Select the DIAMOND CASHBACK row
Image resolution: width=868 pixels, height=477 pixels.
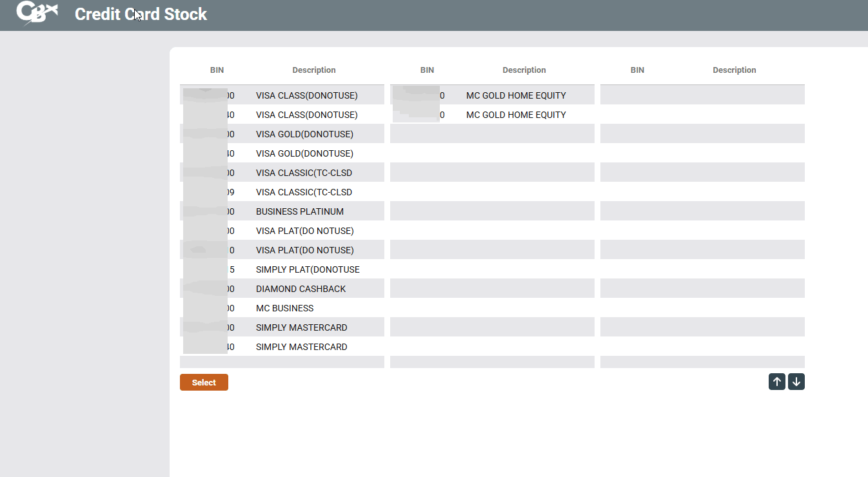coord(301,289)
